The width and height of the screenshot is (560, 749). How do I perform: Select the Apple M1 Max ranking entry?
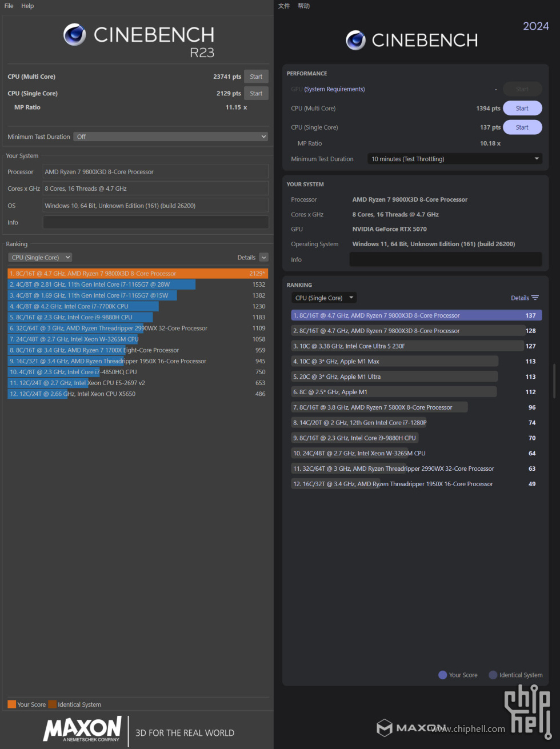(394, 362)
